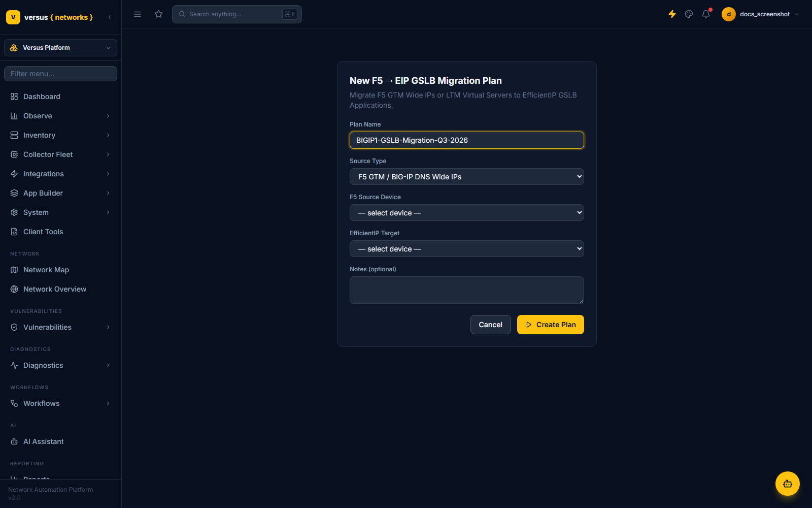The image size is (812, 508).
Task: Open the F5 Source Device dropdown
Action: pyautogui.click(x=467, y=213)
